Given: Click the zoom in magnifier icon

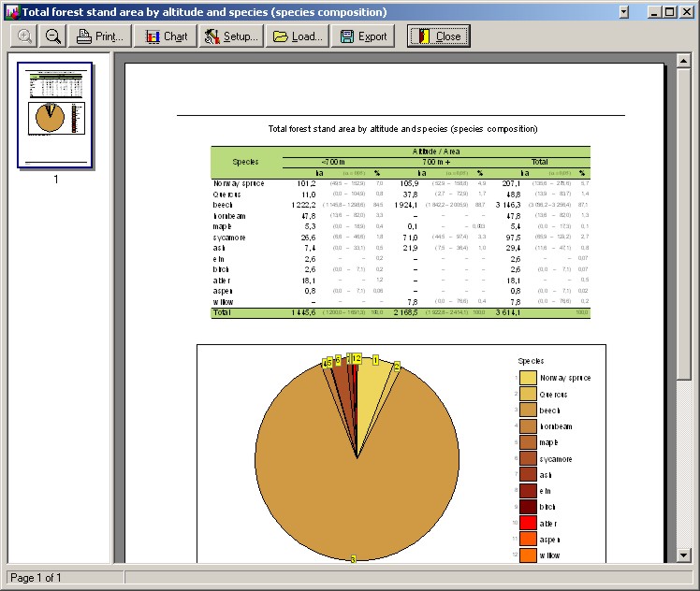Looking at the screenshot, I should [24, 36].
